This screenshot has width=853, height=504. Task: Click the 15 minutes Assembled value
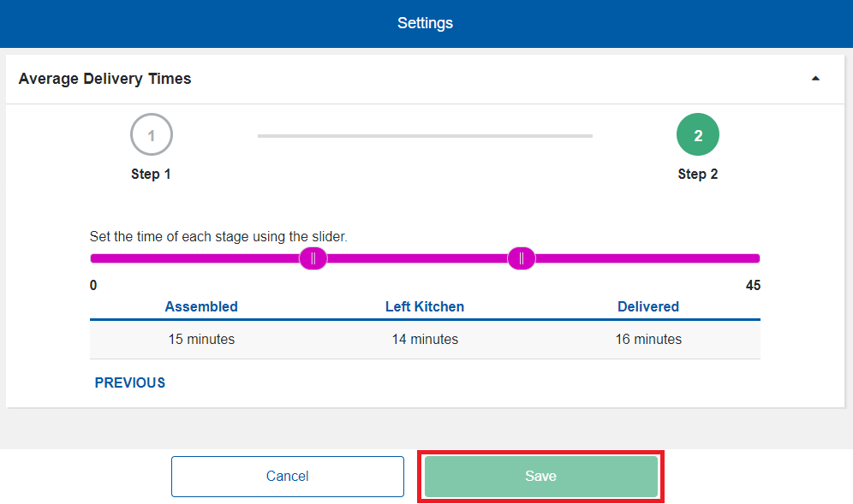click(201, 339)
